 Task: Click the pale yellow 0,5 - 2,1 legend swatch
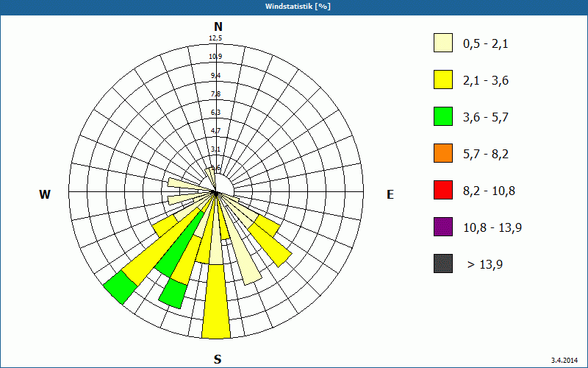point(443,43)
